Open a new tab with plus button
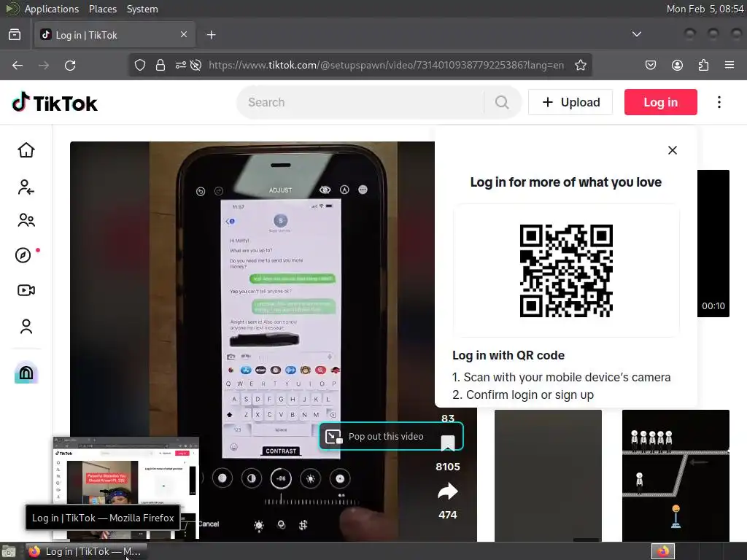Screen dimensions: 747x560 click(x=211, y=35)
